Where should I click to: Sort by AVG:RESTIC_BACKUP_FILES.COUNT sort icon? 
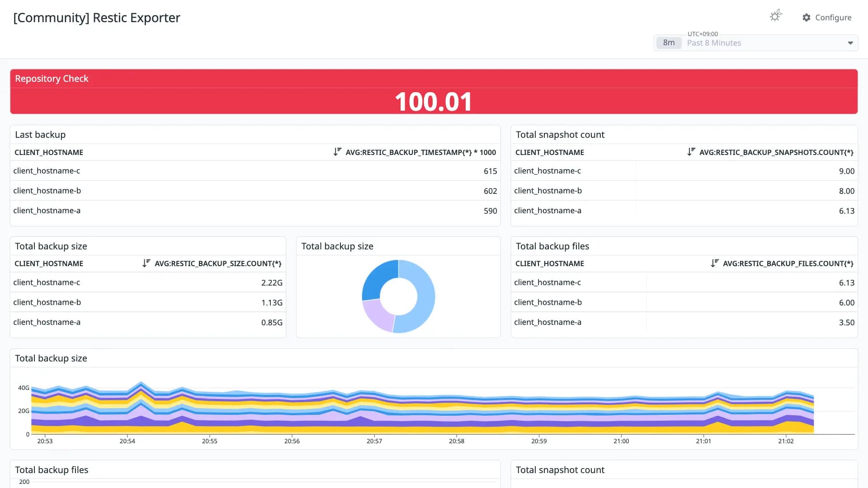coord(714,263)
